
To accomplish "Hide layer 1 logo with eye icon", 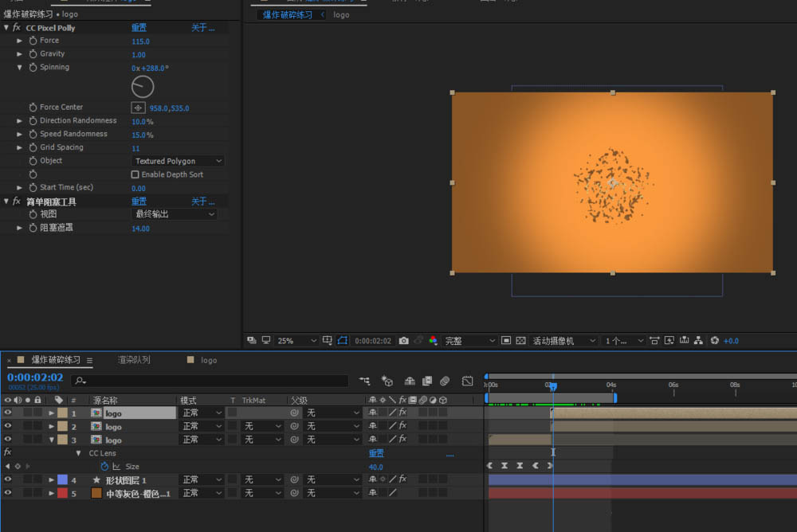I will (8, 413).
